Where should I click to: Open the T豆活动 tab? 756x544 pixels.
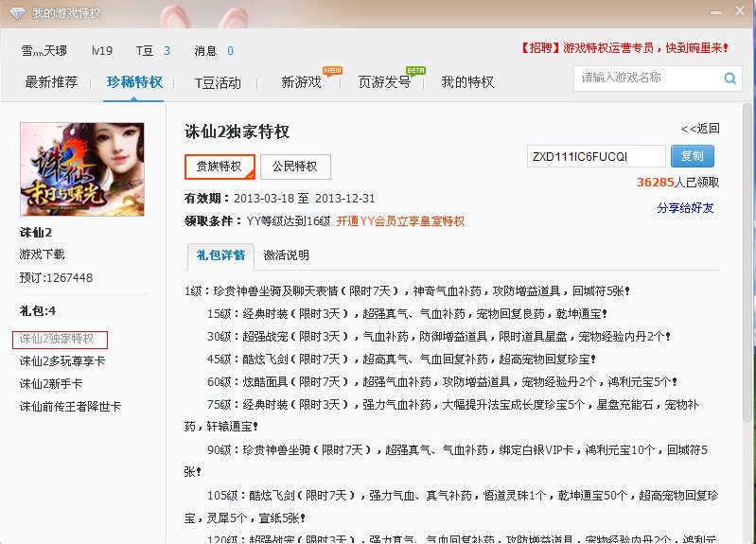[218, 83]
